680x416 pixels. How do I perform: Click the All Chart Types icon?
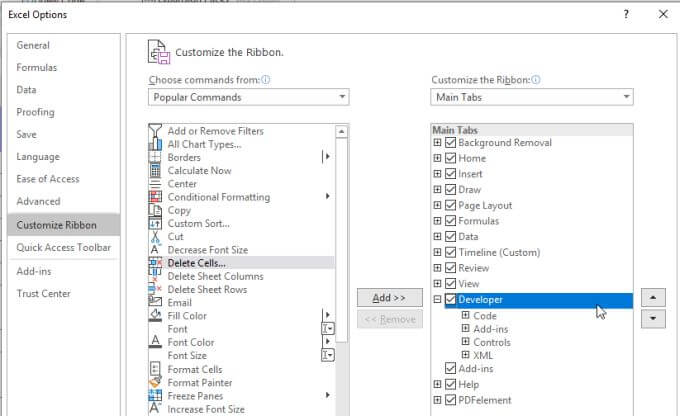click(155, 144)
